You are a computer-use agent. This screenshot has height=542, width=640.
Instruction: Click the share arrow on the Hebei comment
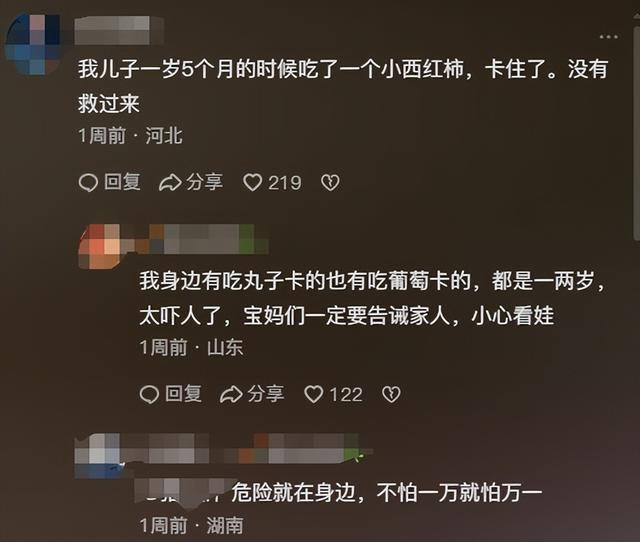[170, 182]
